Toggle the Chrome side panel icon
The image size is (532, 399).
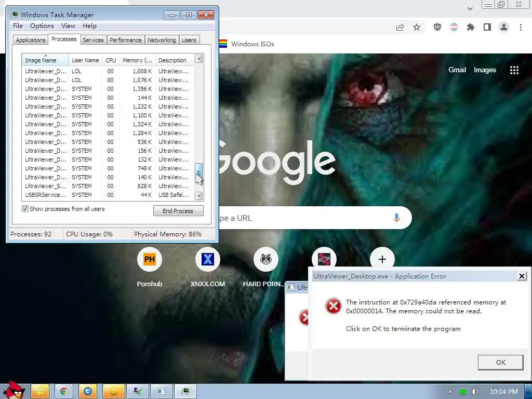coord(487,27)
